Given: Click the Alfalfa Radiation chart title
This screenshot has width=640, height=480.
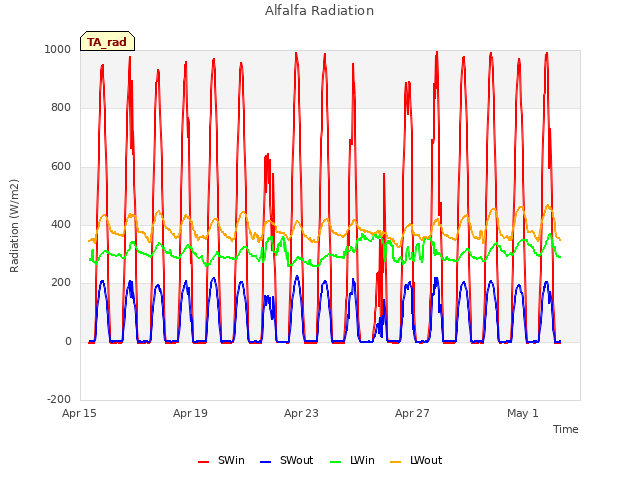Looking at the screenshot, I should coord(319,11).
